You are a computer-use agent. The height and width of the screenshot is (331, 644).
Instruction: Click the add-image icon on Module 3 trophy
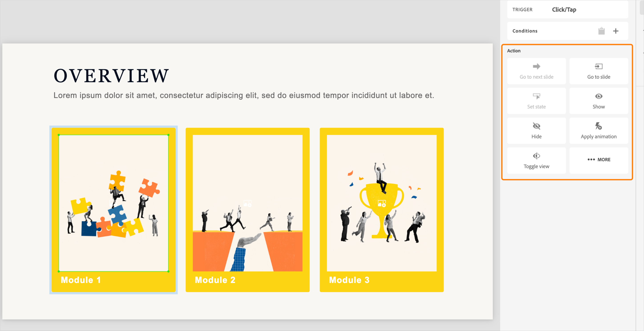click(x=382, y=203)
